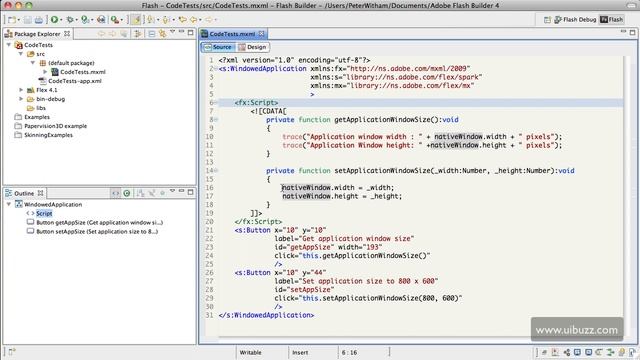Navigate Back with the yellow left arrow
The width and height of the screenshot is (640, 360).
(193, 19)
